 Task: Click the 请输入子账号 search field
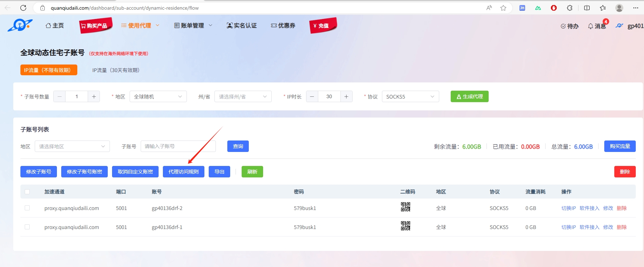click(x=178, y=146)
